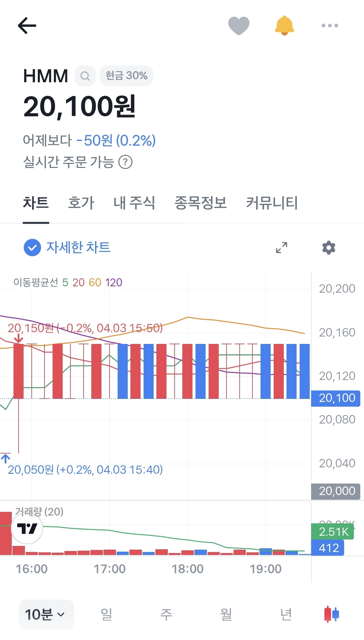Image resolution: width=364 pixels, height=640 pixels.
Task: Open chart settings gear icon
Action: (x=329, y=248)
